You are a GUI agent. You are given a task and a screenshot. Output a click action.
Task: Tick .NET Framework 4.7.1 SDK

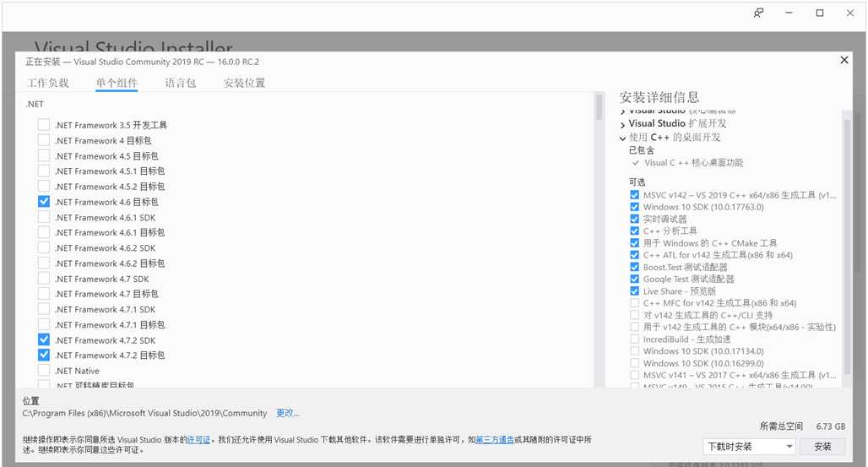click(x=44, y=309)
